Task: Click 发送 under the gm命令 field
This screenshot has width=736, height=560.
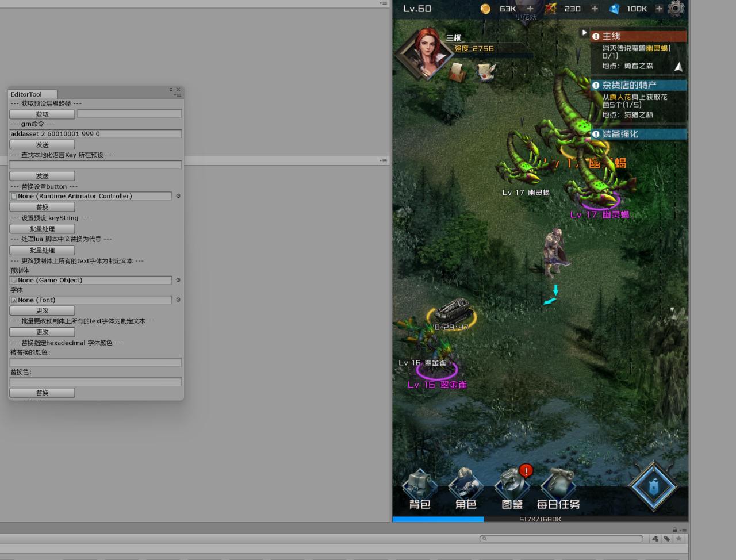Action: tap(42, 144)
